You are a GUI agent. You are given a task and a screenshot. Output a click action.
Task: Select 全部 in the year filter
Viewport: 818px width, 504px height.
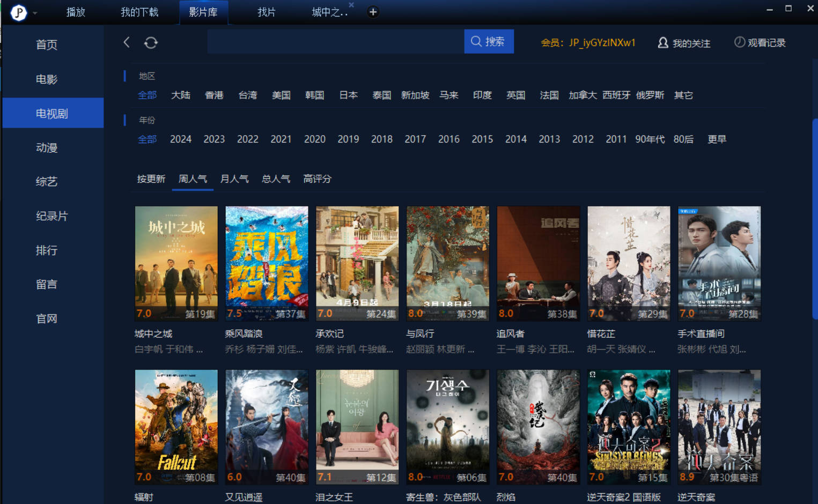click(x=147, y=139)
